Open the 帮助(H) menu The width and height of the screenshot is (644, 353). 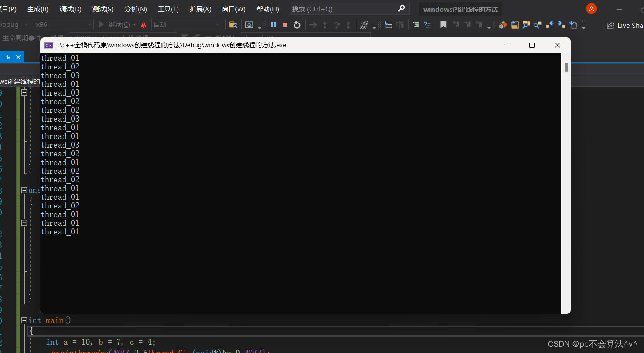click(268, 9)
